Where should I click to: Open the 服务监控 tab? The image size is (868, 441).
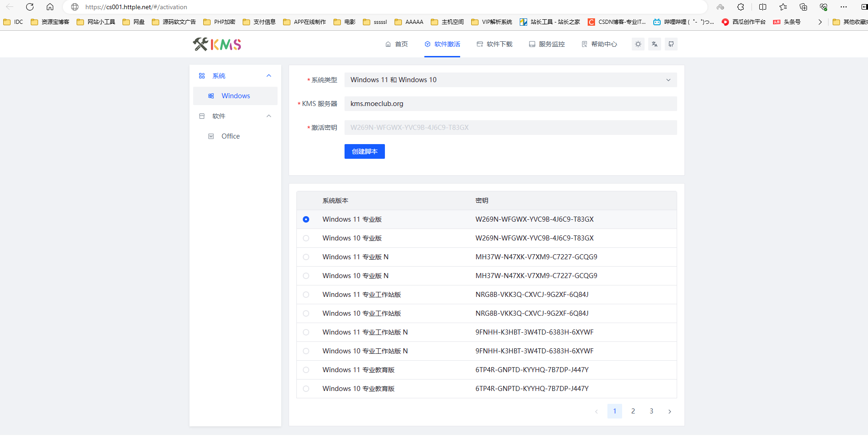tap(547, 44)
